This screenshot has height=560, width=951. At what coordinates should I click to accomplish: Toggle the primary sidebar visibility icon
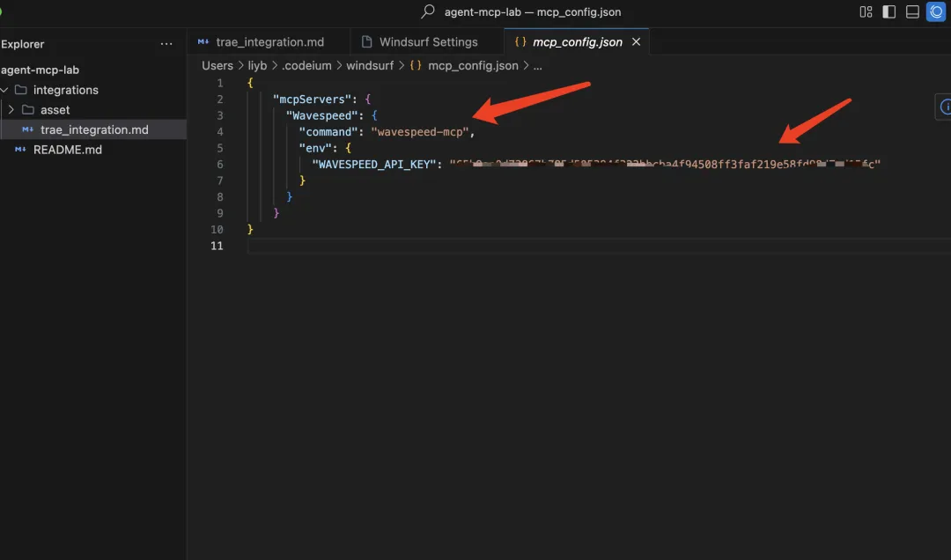point(888,12)
